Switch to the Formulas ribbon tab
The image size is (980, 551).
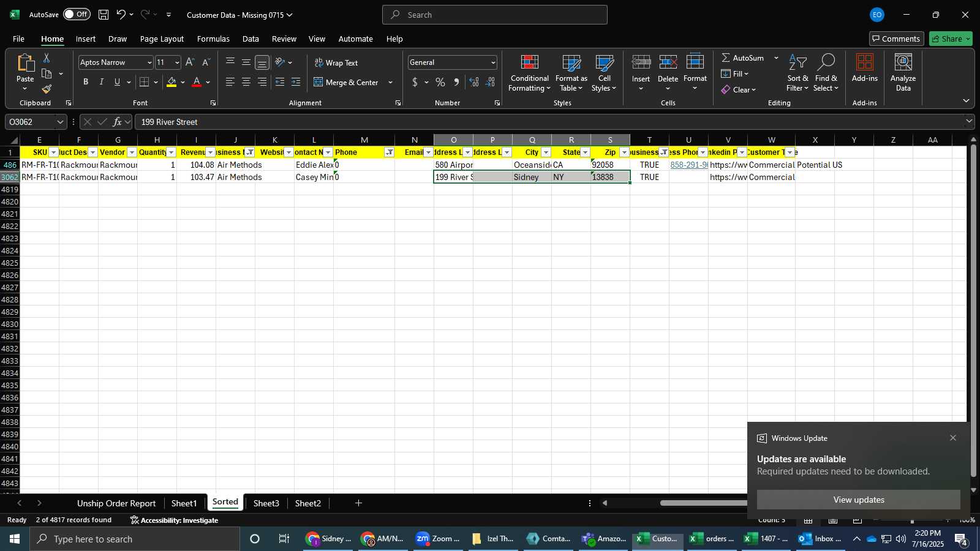[x=213, y=39]
